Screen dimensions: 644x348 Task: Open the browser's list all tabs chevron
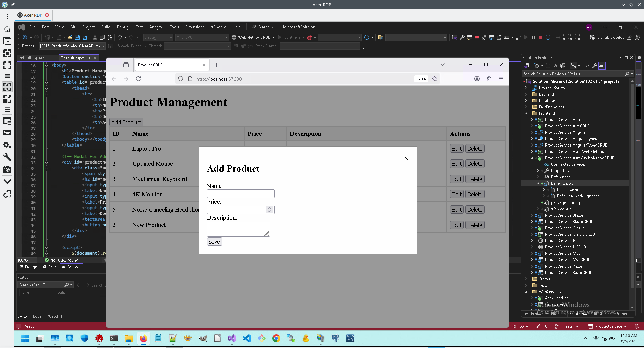[443, 65]
